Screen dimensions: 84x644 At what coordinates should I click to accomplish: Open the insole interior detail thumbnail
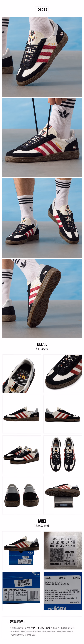(22, 374)
